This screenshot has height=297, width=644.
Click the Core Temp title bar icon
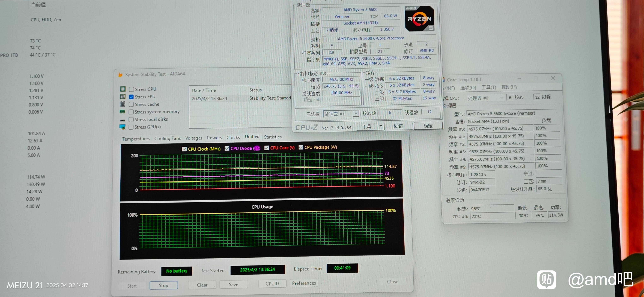[443, 80]
